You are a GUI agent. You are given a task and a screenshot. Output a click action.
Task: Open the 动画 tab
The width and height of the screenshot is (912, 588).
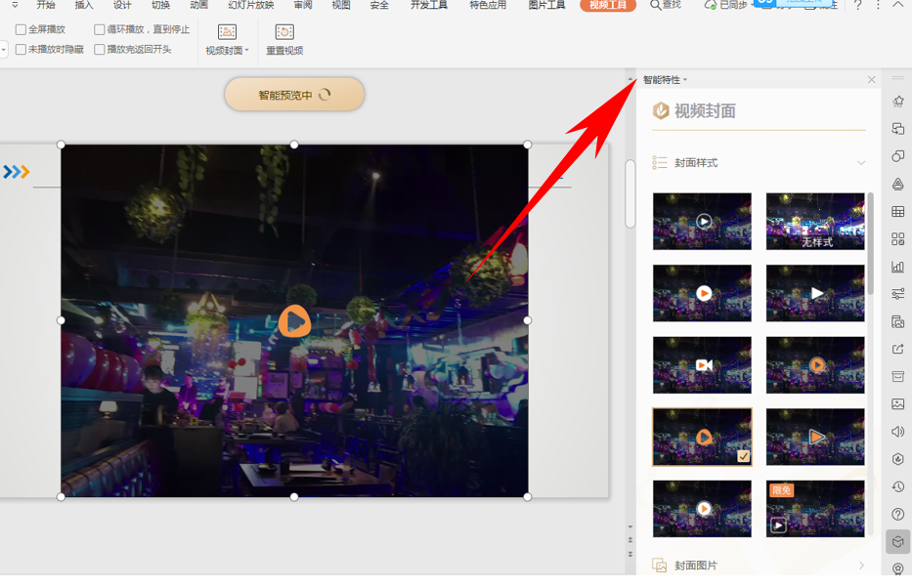(x=198, y=5)
